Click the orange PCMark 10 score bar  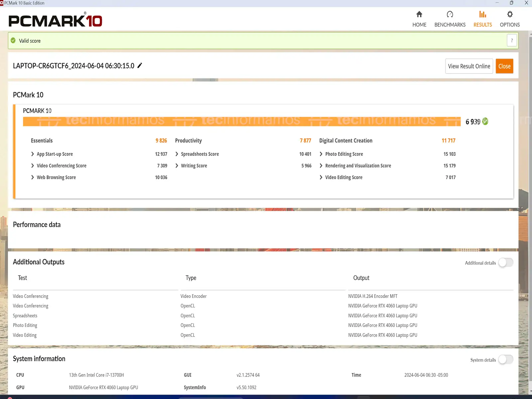click(242, 121)
